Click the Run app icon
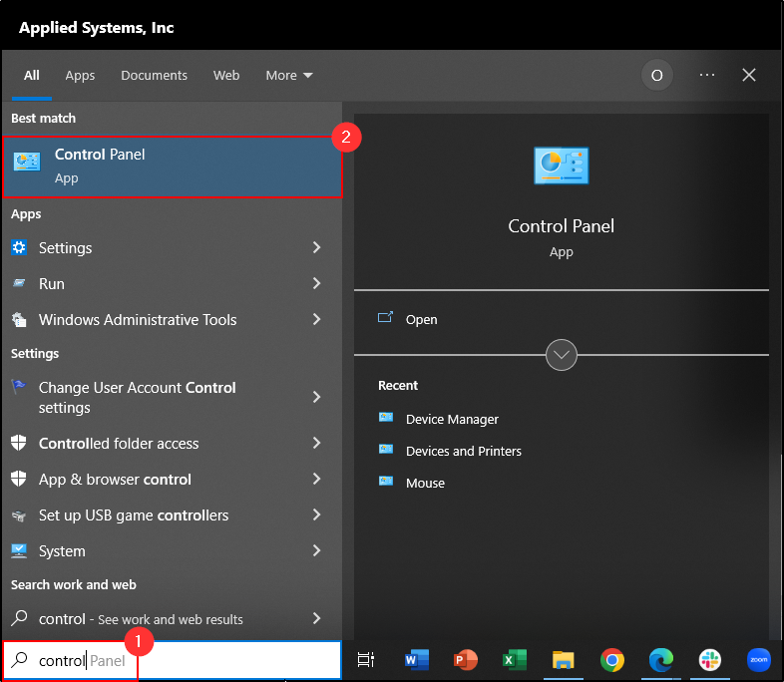The height and width of the screenshot is (682, 784). pos(19,283)
